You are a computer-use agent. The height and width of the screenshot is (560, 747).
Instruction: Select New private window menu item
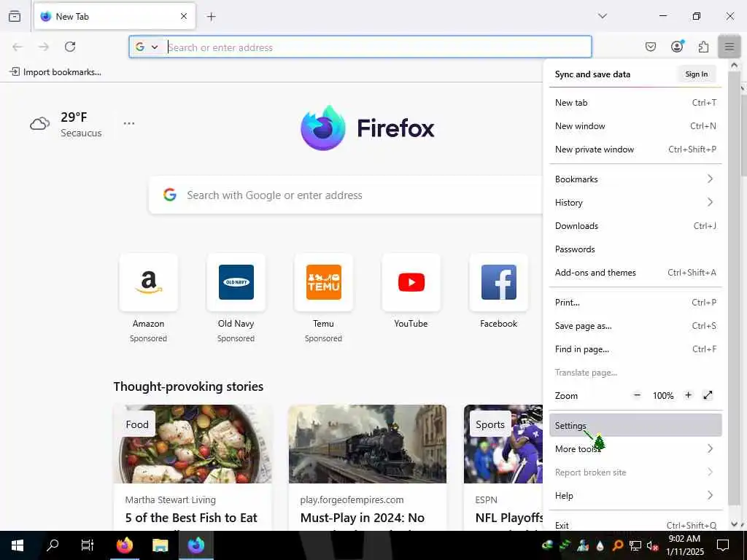[635, 149]
